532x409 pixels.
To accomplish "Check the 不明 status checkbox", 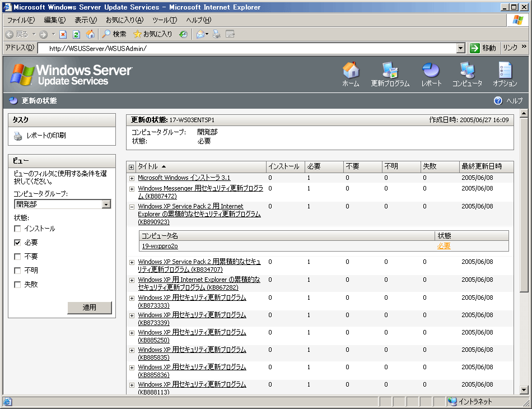I will tap(18, 271).
